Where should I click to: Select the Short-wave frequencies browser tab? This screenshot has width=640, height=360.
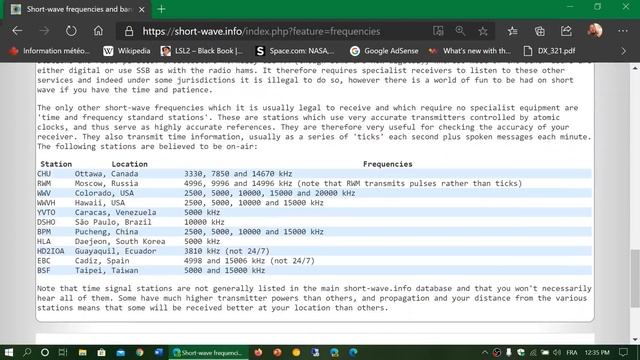[78, 9]
